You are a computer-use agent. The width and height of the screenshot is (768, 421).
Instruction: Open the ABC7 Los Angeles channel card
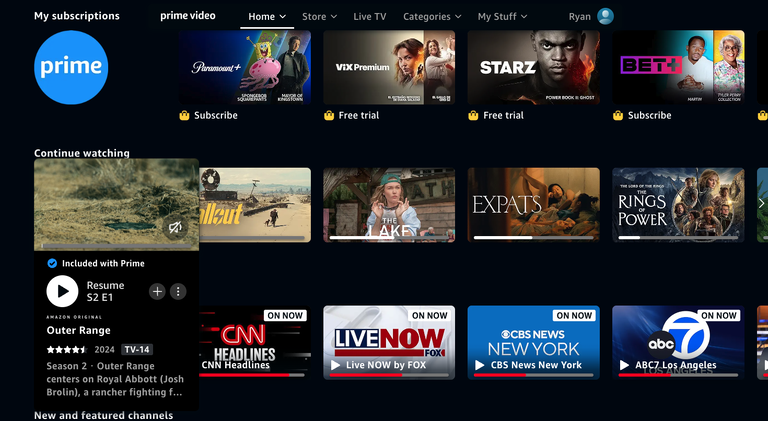pos(678,342)
